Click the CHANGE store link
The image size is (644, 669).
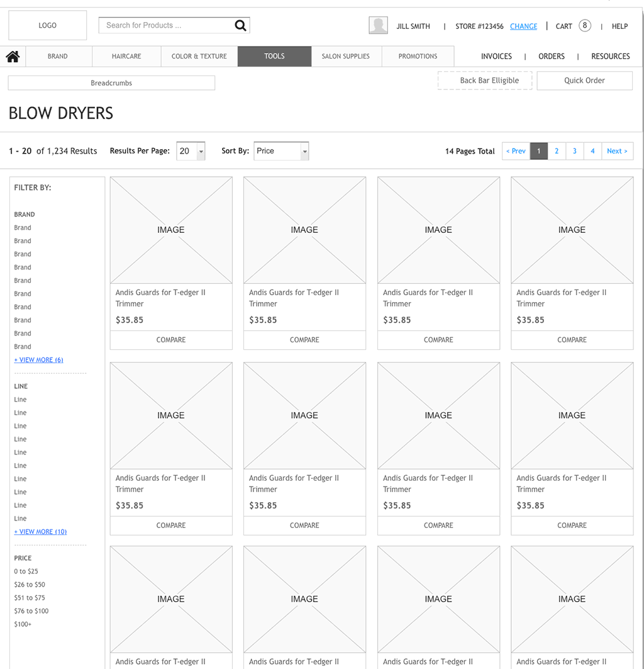tap(524, 26)
